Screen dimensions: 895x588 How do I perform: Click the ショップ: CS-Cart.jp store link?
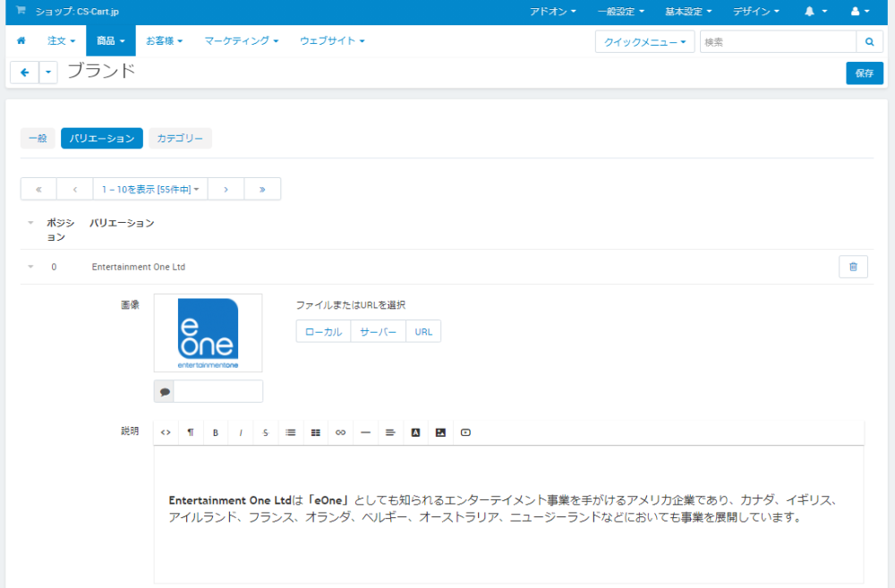[77, 12]
